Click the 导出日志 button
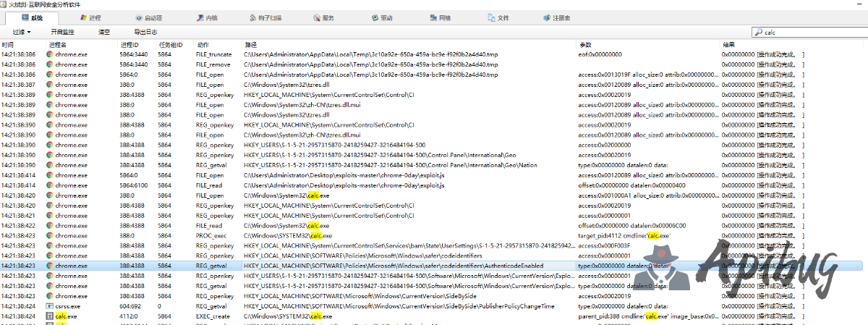This screenshot has width=868, height=325. coord(145,32)
